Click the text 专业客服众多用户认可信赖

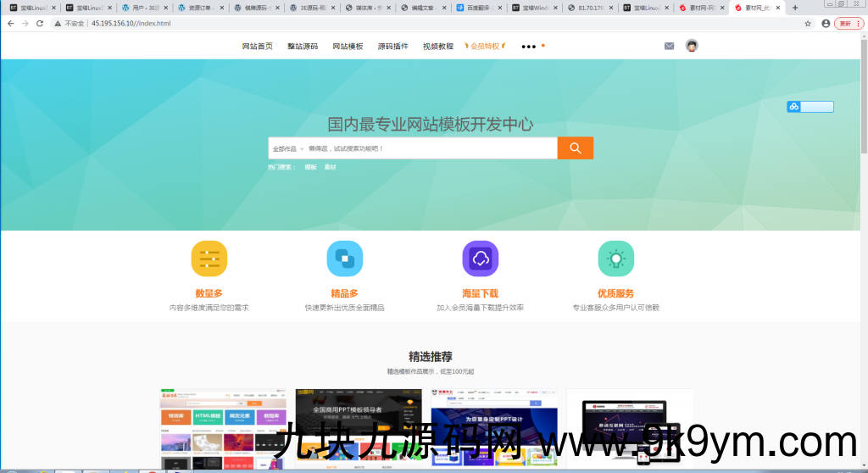point(615,308)
